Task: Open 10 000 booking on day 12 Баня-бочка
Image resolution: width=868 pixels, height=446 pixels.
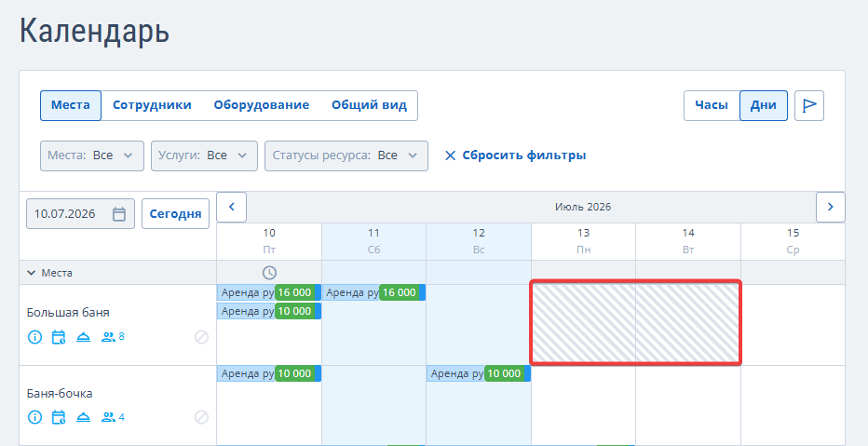Action: (479, 373)
